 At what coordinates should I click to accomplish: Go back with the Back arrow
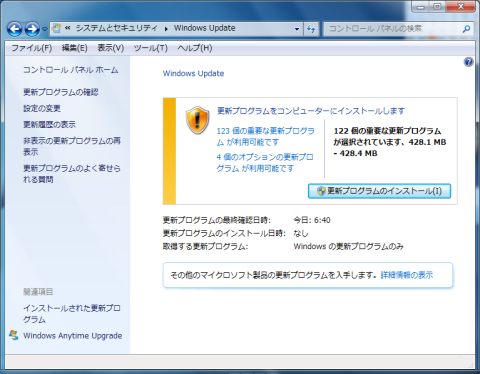15,29
